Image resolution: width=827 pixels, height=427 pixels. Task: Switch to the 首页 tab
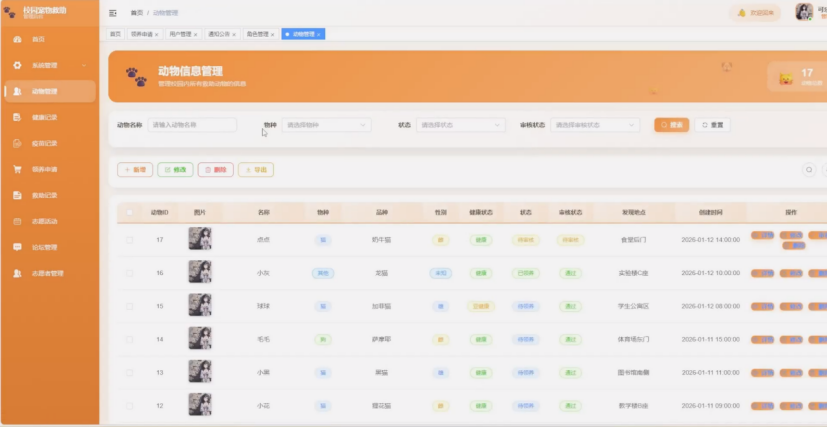pos(115,34)
